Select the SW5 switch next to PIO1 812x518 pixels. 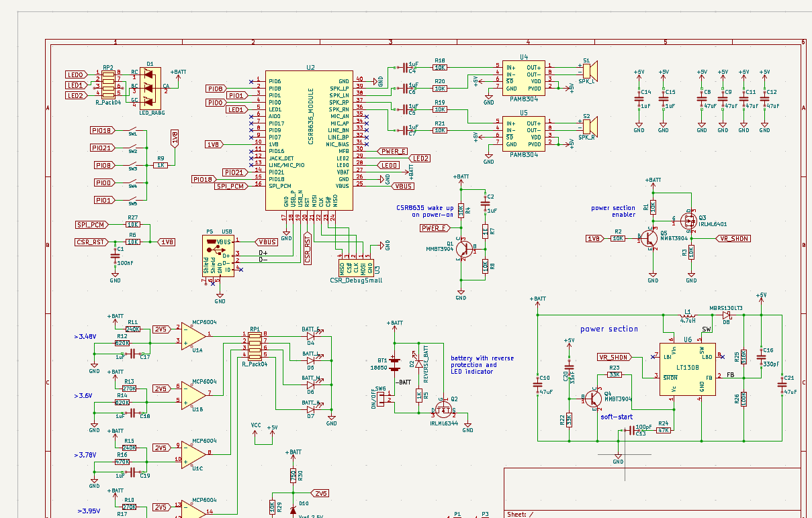133,200
